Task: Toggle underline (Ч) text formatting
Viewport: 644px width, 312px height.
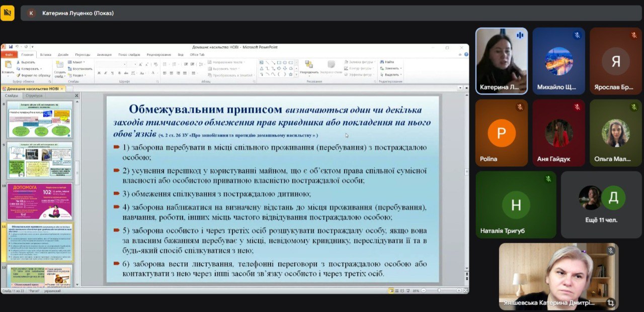Action: [x=112, y=73]
